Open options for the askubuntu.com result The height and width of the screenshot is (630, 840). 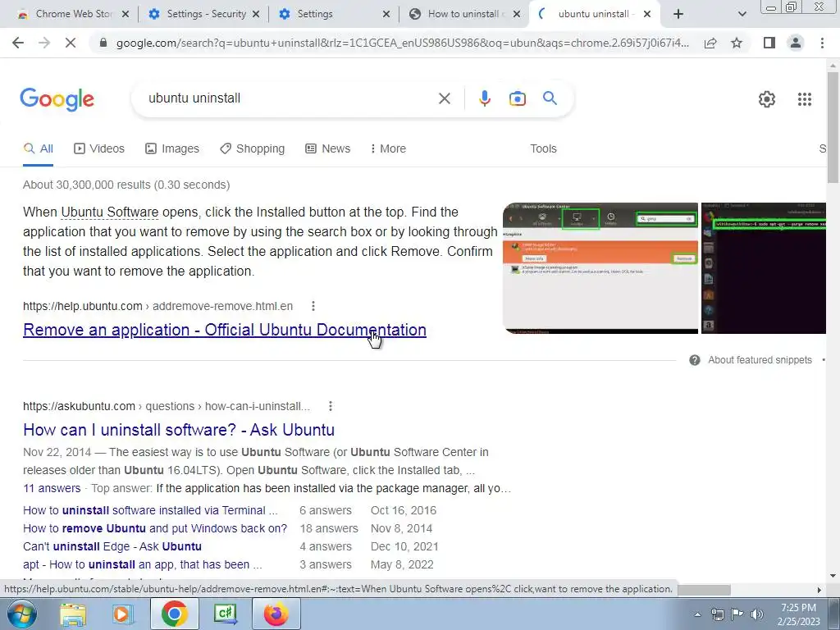point(331,406)
